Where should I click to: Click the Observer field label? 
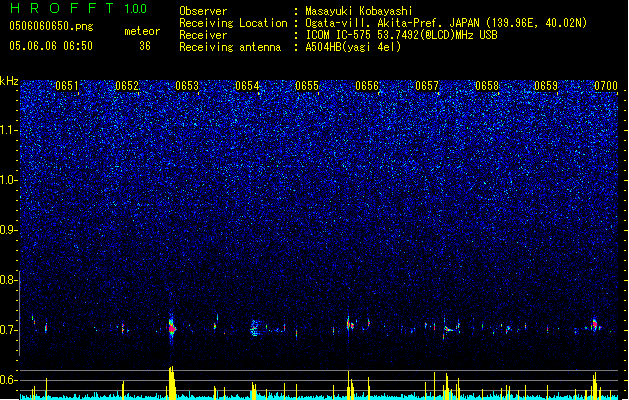[203, 11]
